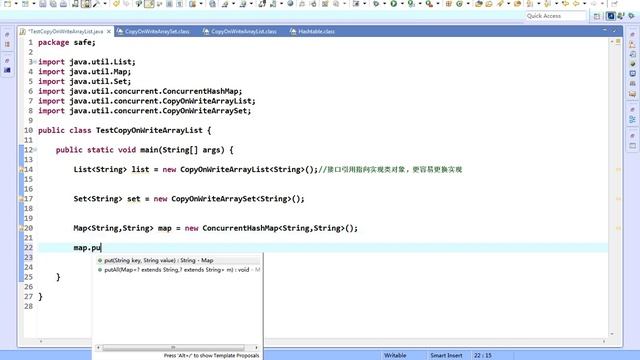Click the warning marker on line 14
Viewport: 640px width, 360px height.
(21, 169)
